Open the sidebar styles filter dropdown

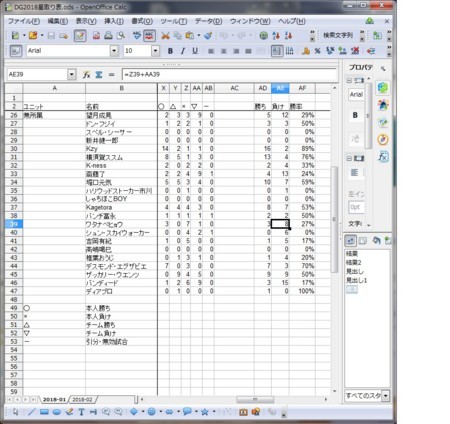click(386, 396)
